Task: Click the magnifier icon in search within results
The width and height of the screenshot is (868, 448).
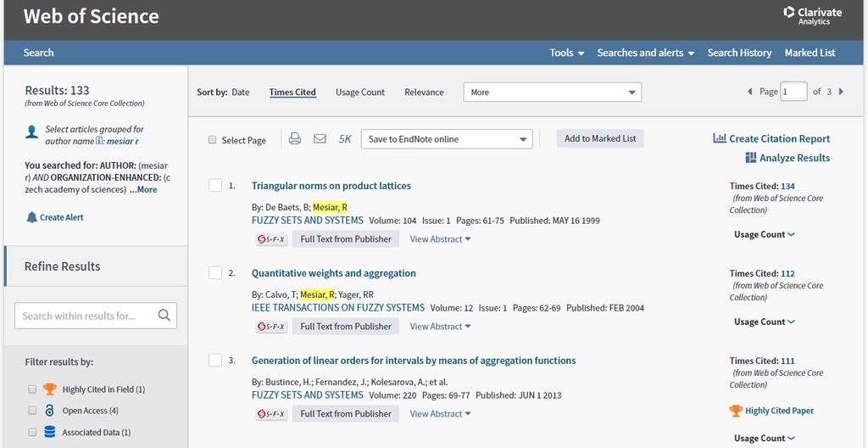Action: (164, 316)
